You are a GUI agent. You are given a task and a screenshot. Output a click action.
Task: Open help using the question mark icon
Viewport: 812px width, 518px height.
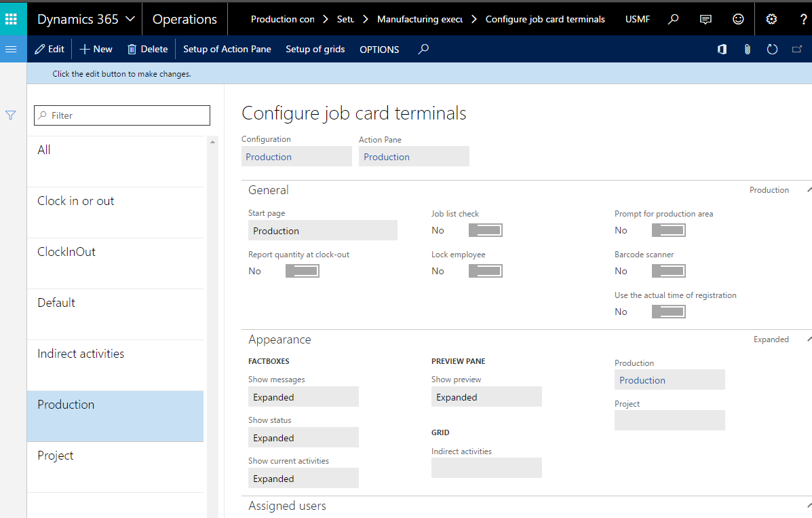(x=803, y=18)
